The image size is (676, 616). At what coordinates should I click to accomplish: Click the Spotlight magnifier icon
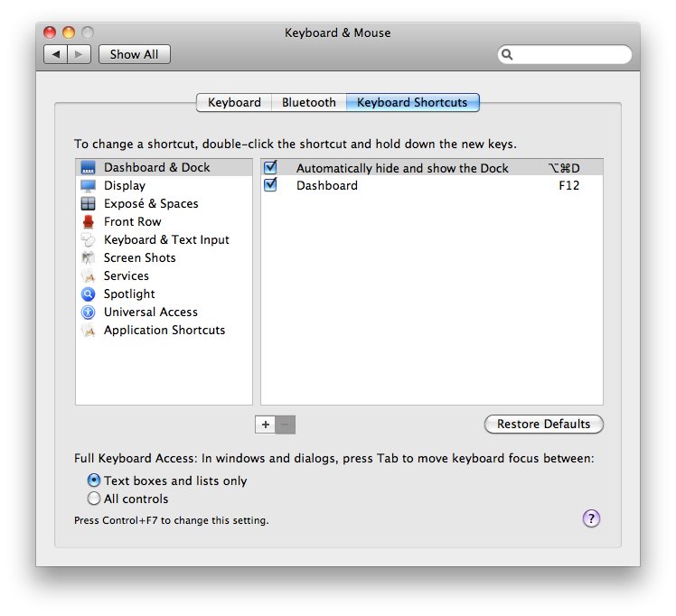[88, 294]
